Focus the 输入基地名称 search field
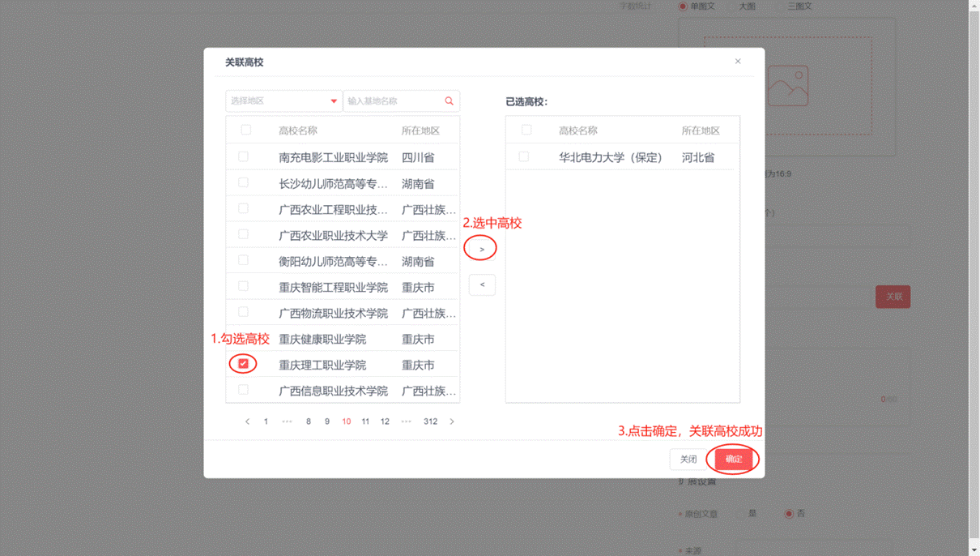This screenshot has height=556, width=980. pyautogui.click(x=393, y=101)
